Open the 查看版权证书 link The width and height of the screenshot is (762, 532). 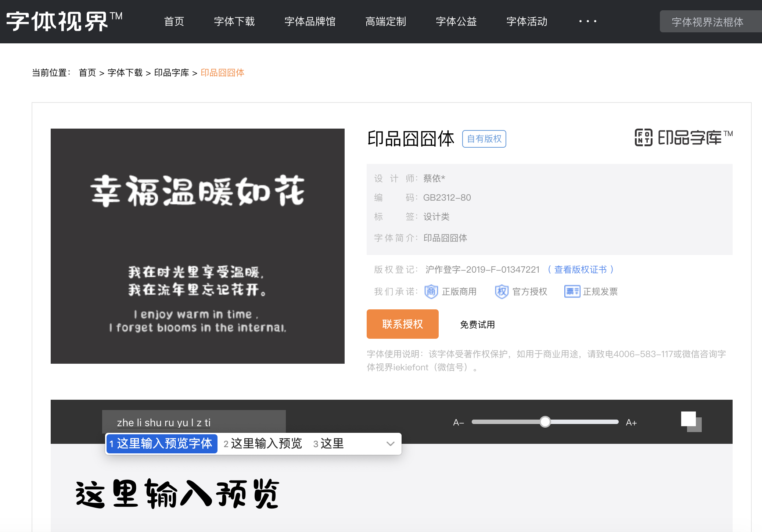(581, 270)
